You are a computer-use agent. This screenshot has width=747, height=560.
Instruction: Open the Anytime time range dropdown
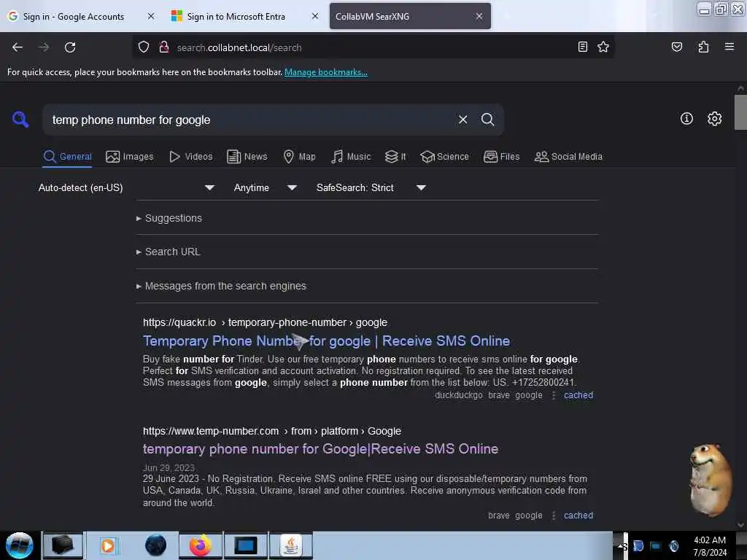pyautogui.click(x=266, y=187)
